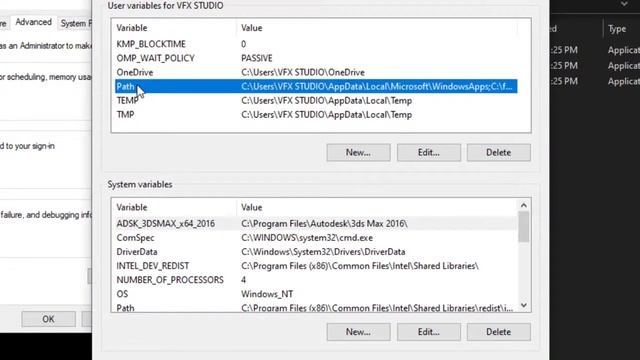Click OK in System Properties window
Screen dimensions: 640x360
point(48,319)
